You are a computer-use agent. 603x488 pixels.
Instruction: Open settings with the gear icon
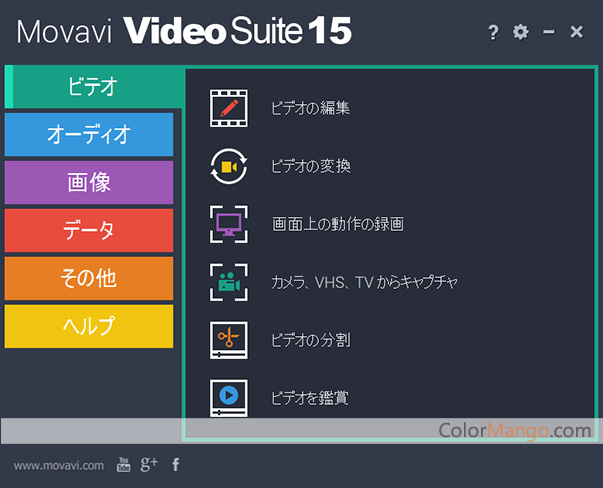click(521, 32)
